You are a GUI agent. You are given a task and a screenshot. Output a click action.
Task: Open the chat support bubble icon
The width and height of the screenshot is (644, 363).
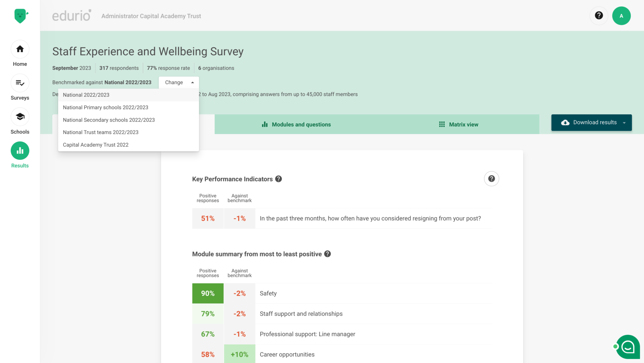coord(628,347)
